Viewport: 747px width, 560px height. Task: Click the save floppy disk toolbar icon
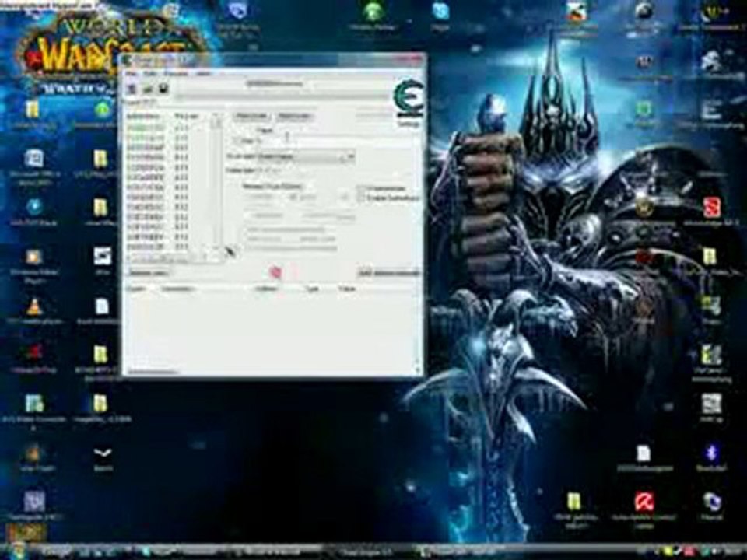pyautogui.click(x=163, y=89)
